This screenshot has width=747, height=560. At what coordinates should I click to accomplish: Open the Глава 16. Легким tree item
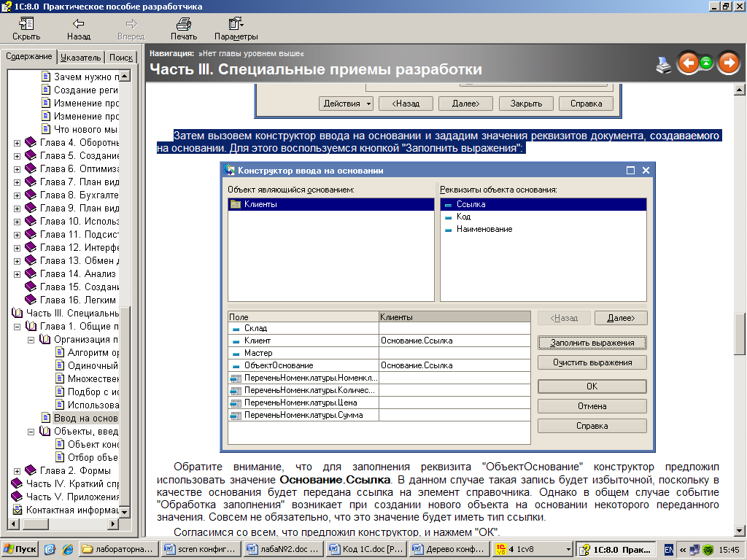pos(77,300)
